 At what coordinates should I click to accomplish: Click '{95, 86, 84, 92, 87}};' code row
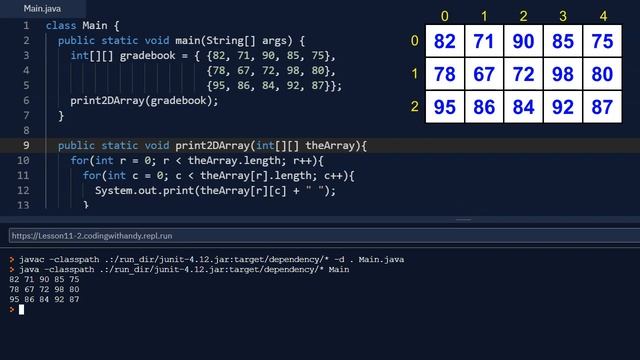274,85
